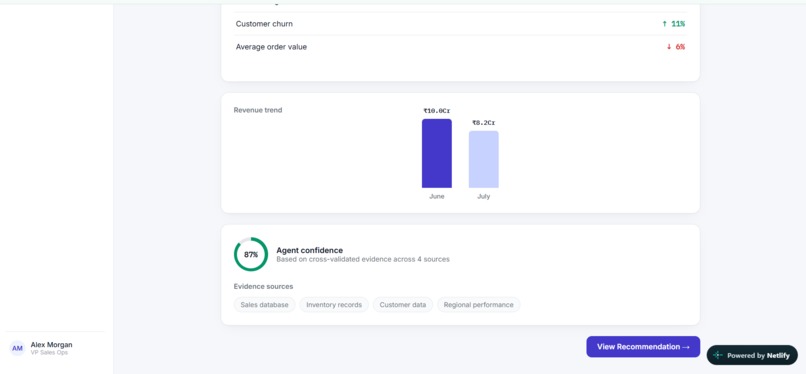The image size is (806, 374).
Task: Click the ₹8.2Cr value label
Action: click(x=484, y=123)
